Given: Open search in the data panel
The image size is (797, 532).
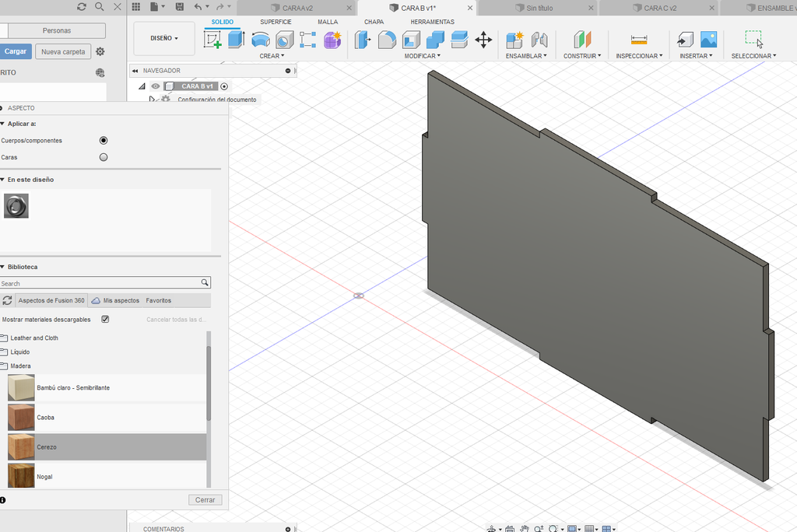Looking at the screenshot, I should point(100,6).
